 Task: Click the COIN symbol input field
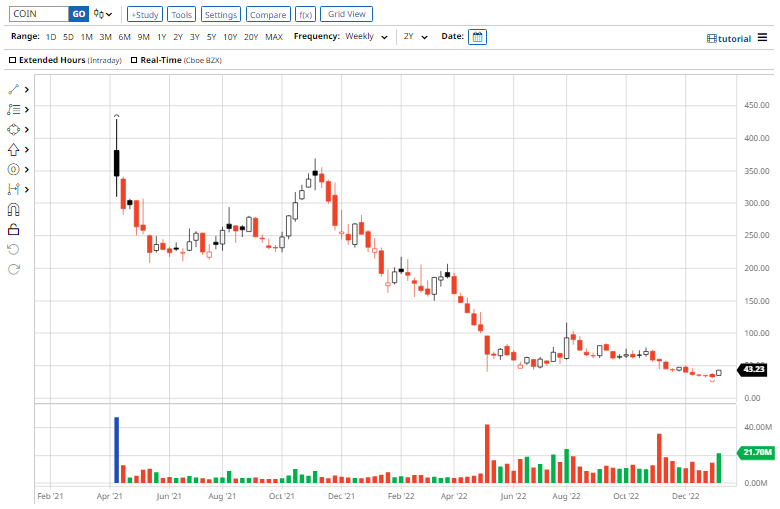(x=39, y=14)
